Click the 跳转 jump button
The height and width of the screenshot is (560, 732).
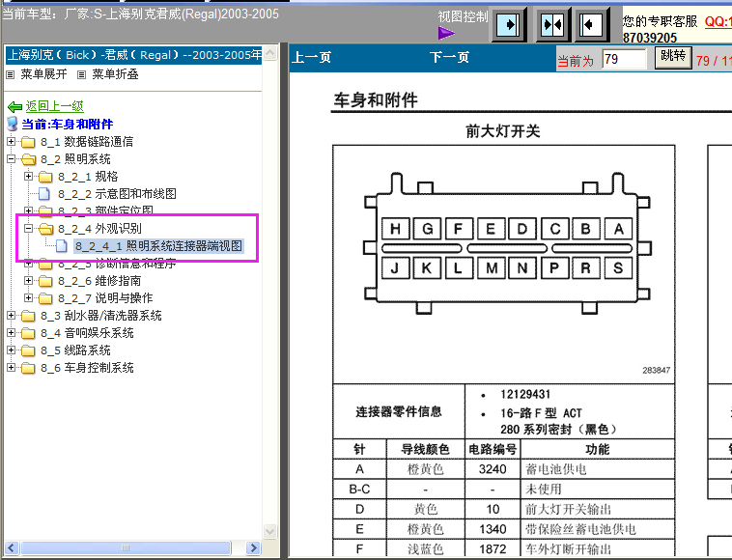point(673,57)
